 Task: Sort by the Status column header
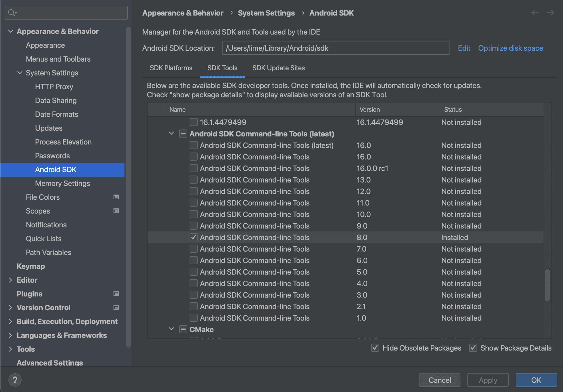pos(492,109)
